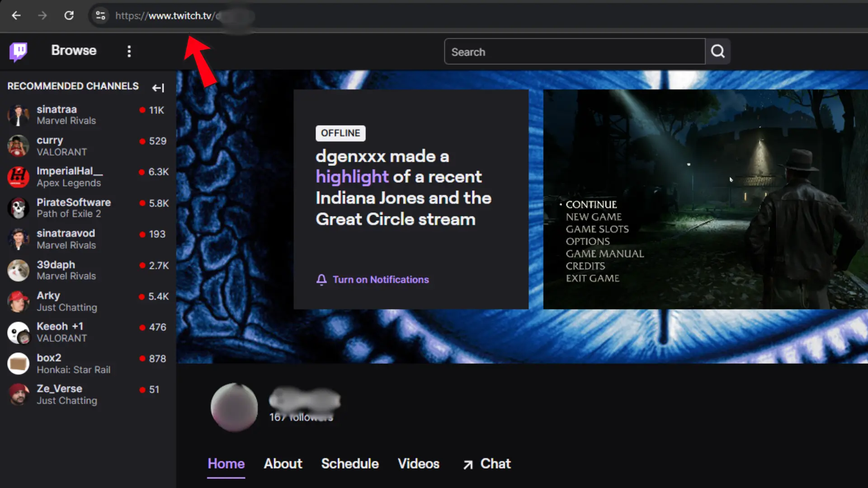Open 39daph channel avatar
Screen dimensions: 868x488
19,270
